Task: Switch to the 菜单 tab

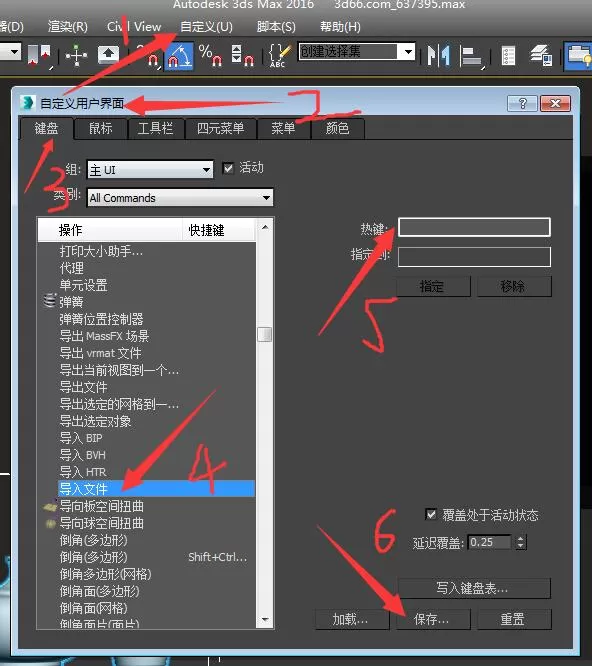Action: [283, 128]
